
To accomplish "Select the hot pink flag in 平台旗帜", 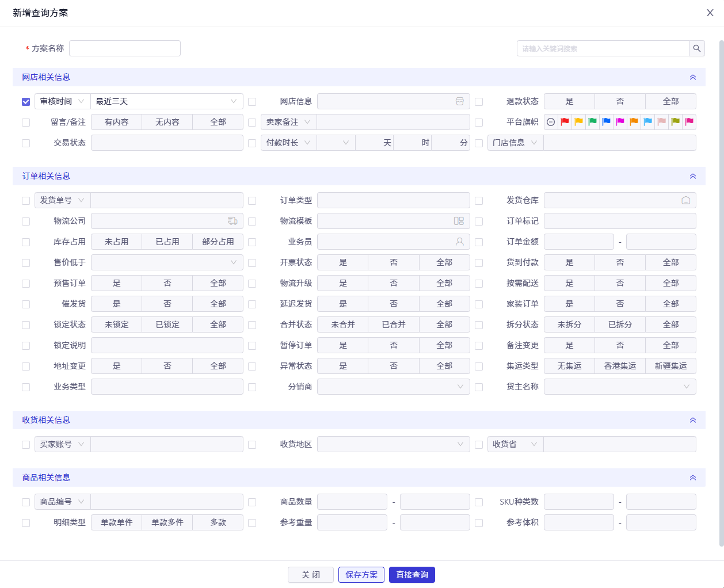I will [x=689, y=122].
